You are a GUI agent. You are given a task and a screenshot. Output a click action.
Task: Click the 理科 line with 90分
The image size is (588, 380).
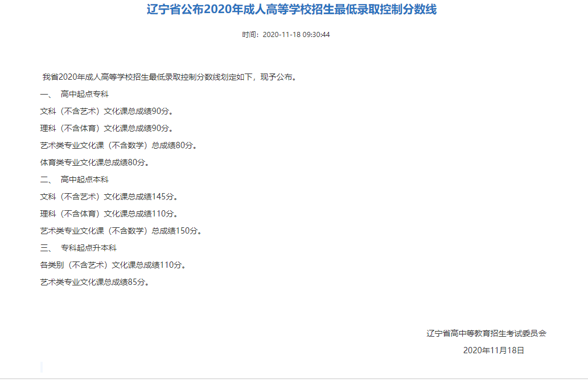click(106, 128)
